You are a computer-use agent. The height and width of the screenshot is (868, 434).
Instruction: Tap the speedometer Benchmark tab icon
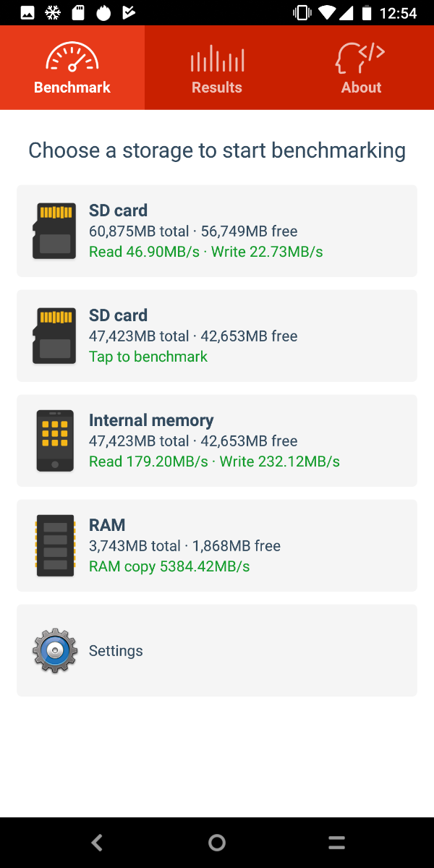pyautogui.click(x=72, y=58)
